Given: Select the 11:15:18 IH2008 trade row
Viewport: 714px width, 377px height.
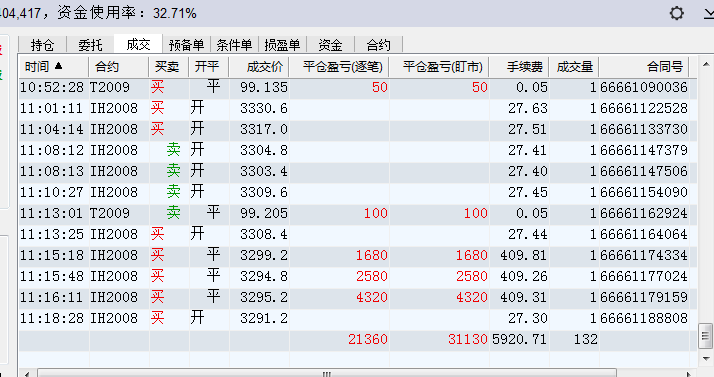Looking at the screenshot, I should pyautogui.click(x=357, y=255).
